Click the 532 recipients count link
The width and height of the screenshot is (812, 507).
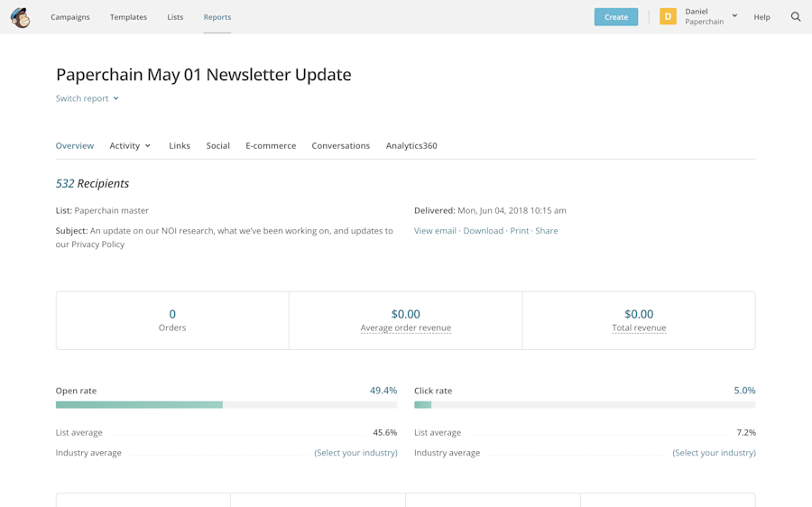click(65, 183)
